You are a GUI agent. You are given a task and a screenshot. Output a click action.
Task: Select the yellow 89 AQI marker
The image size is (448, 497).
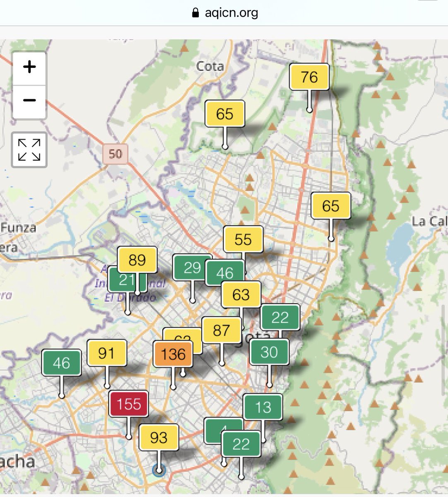pyautogui.click(x=137, y=260)
